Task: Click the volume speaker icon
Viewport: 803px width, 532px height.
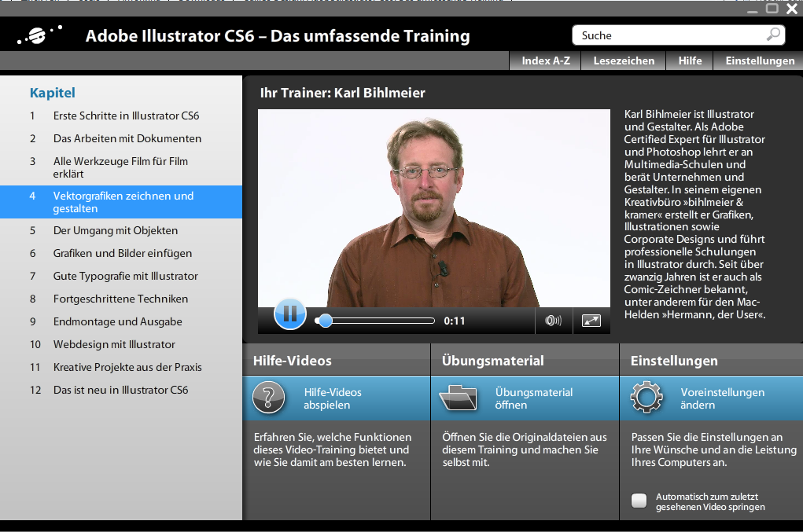Action: pyautogui.click(x=553, y=321)
